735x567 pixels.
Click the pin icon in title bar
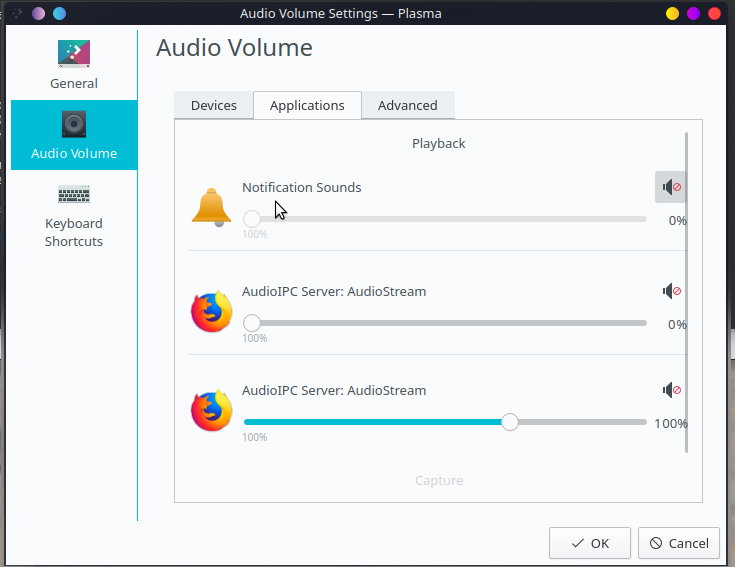tap(17, 14)
